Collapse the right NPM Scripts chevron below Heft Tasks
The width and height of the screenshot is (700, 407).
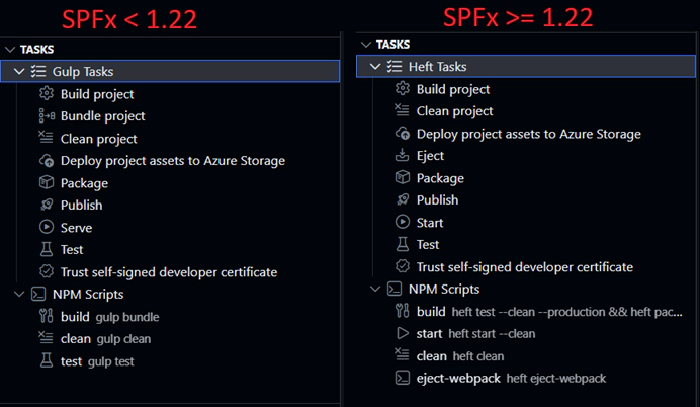[375, 289]
